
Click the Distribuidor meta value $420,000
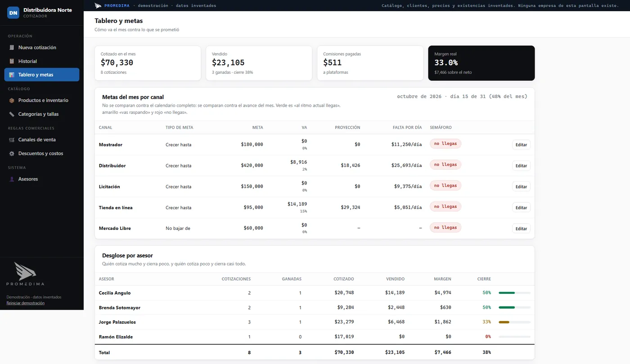252,166
